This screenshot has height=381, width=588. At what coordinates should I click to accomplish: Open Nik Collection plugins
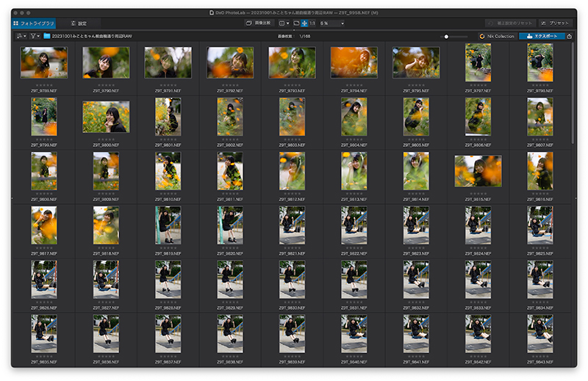[x=497, y=37]
